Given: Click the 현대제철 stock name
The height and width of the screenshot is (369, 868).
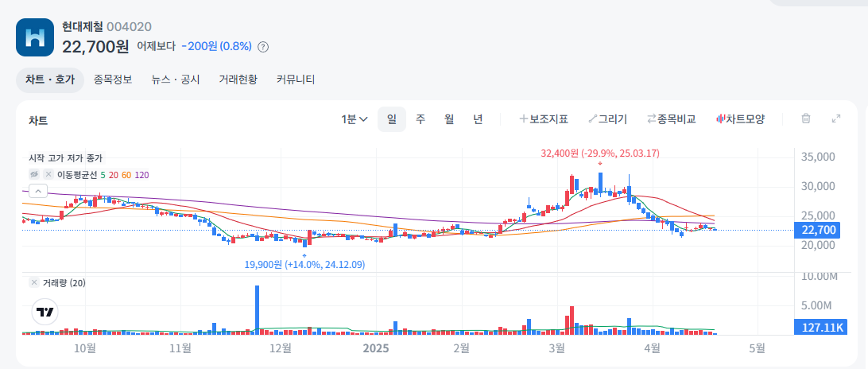Looking at the screenshot, I should coord(83,26).
